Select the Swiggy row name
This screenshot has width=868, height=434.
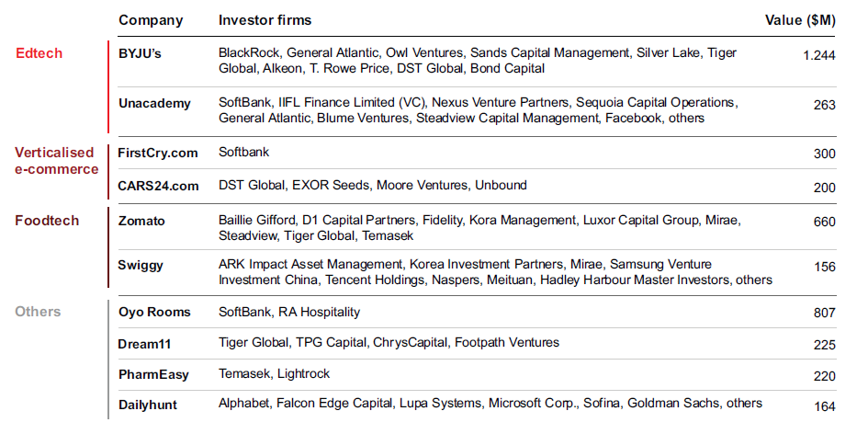tap(141, 266)
